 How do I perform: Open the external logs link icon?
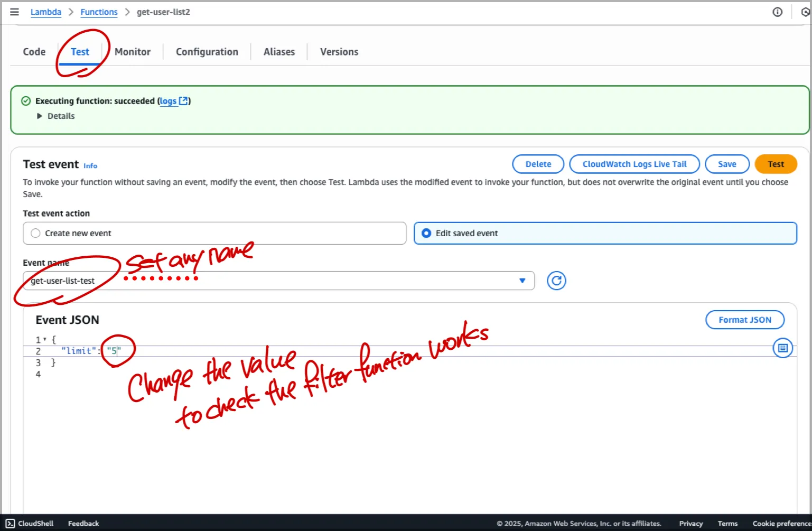click(183, 101)
